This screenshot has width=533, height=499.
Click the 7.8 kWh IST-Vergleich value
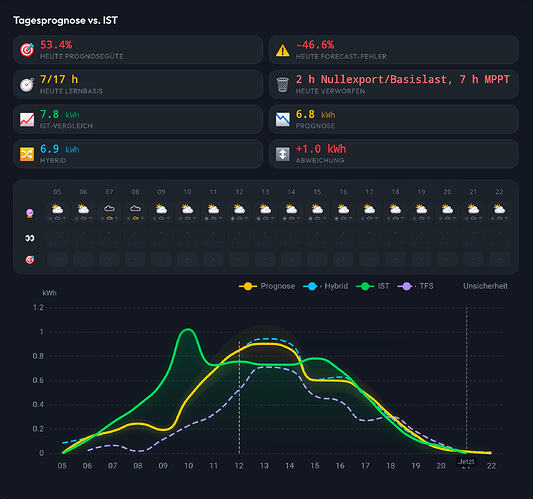click(59, 115)
